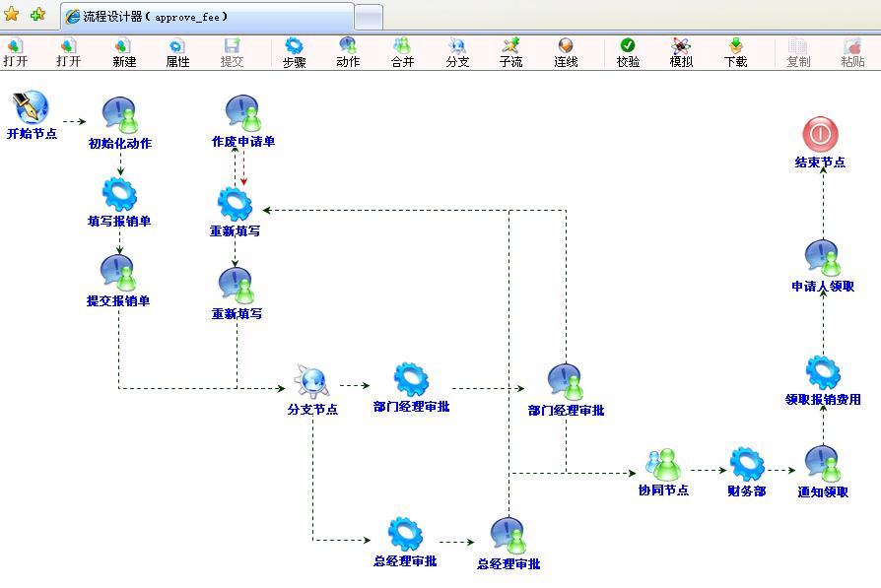
Task: Click the 下载 download button
Action: [x=735, y=52]
